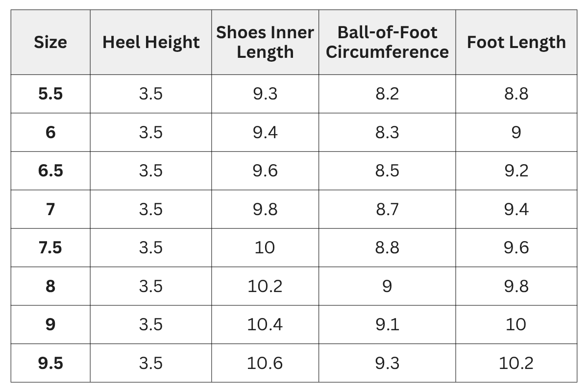Select the foot length 10.2 cell

click(516, 363)
